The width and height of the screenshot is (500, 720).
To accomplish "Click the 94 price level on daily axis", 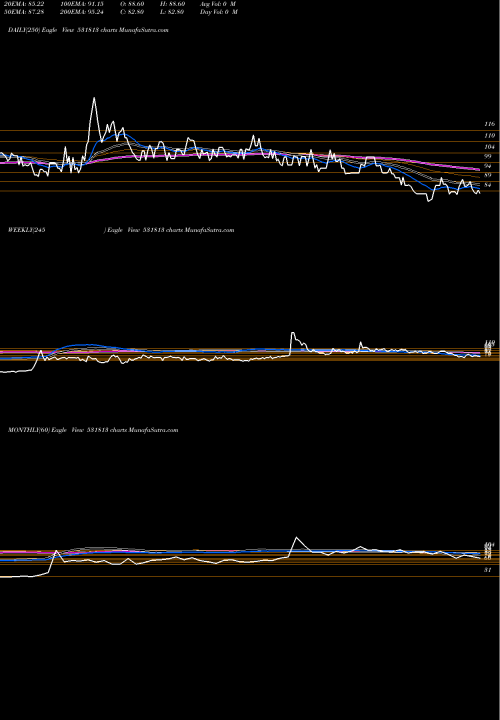I will (488, 166).
